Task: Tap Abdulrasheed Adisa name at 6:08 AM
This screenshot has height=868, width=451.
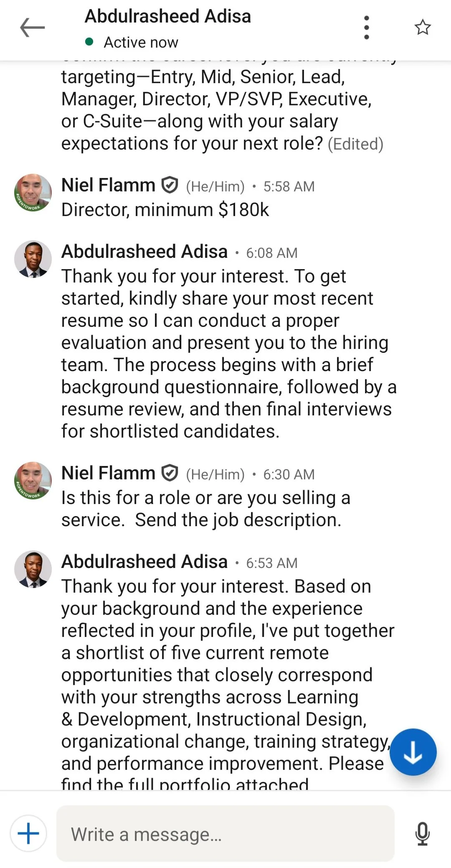Action: pyautogui.click(x=144, y=252)
